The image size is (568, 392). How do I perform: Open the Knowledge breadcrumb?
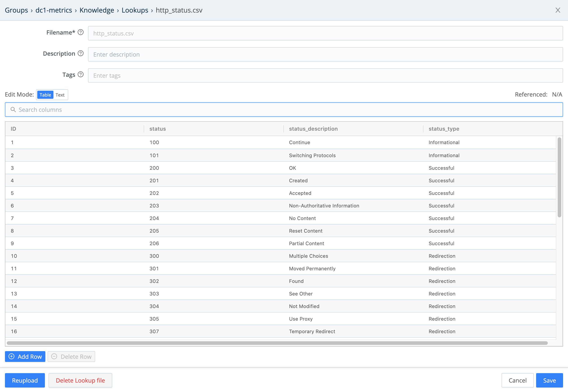pyautogui.click(x=97, y=10)
